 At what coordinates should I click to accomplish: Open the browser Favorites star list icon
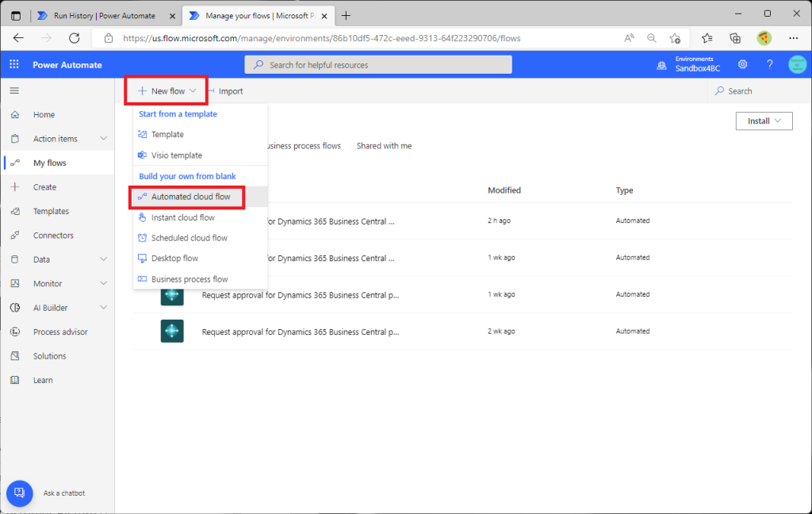tap(707, 38)
